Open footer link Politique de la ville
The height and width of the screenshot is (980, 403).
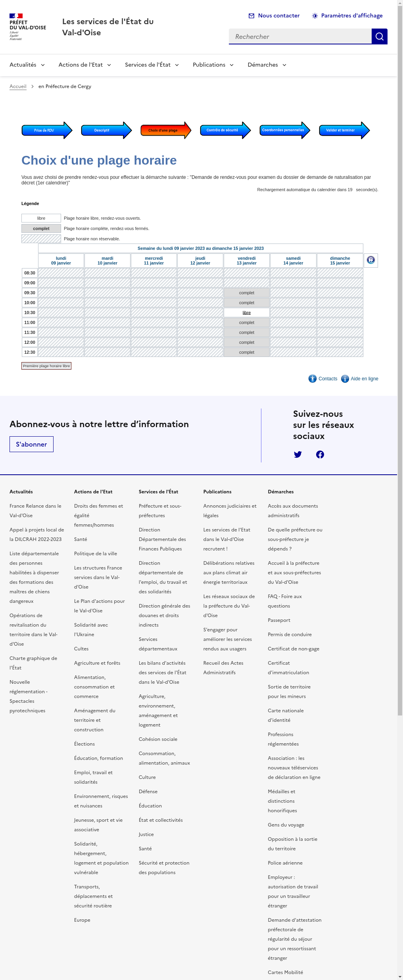pyautogui.click(x=96, y=554)
